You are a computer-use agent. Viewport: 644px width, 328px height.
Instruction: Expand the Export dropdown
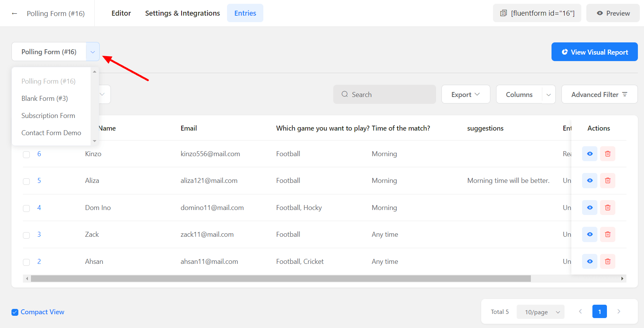tap(465, 94)
